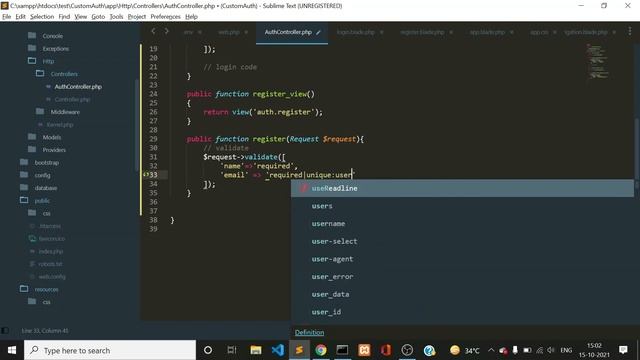Choose user_error from autocomplete list
Image resolution: width=640 pixels, height=360 pixels.
pyautogui.click(x=462, y=277)
